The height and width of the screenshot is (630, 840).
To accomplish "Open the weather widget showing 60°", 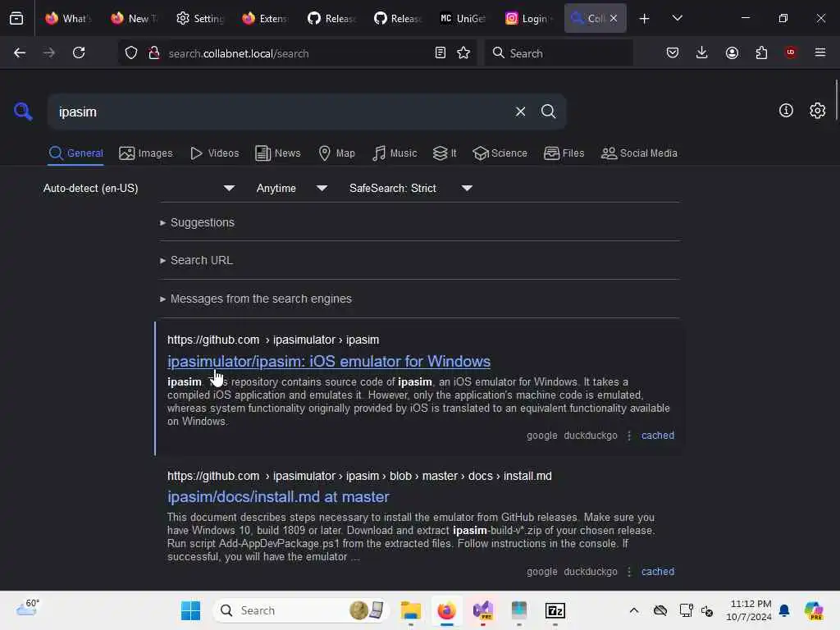I will 27,608.
